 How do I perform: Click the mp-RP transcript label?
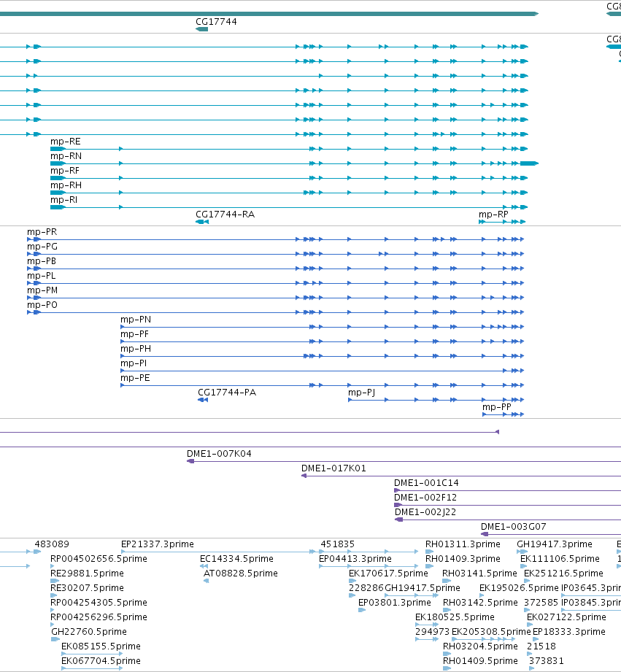(x=493, y=215)
